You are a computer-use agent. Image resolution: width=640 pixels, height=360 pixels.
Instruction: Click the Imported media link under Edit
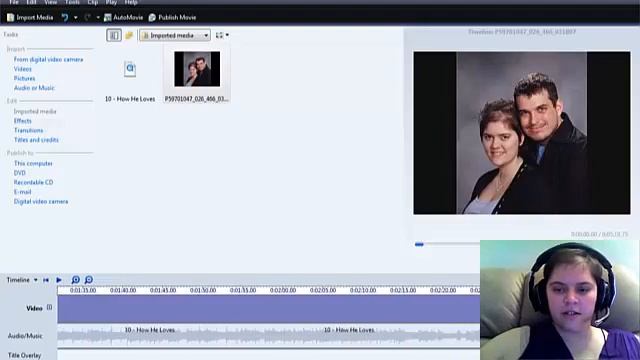pyautogui.click(x=35, y=111)
